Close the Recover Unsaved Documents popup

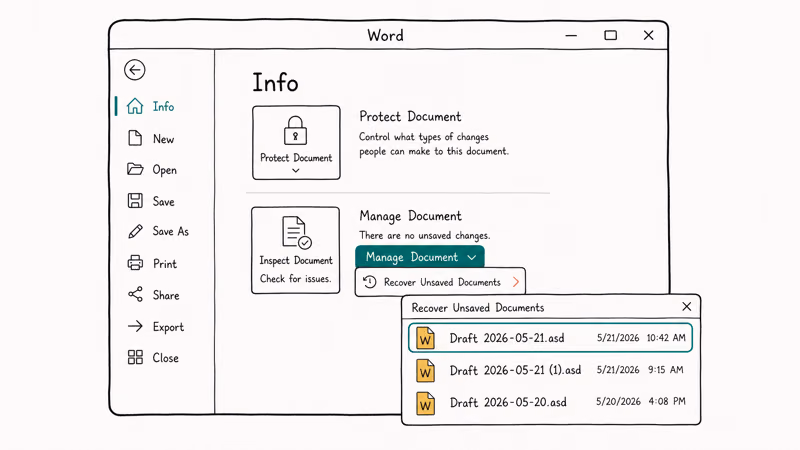[x=687, y=306]
